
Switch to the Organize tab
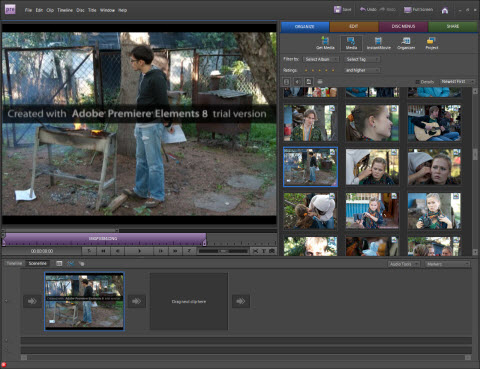tap(305, 26)
